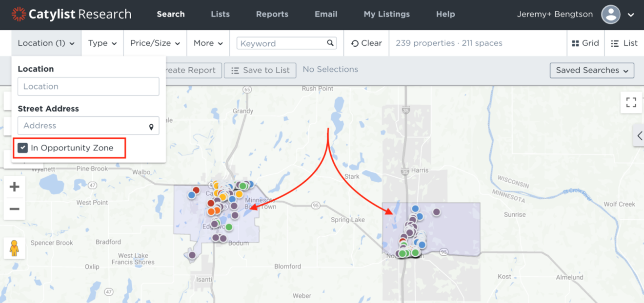Click the keyword search magnifier icon
The height and width of the screenshot is (303, 644).
[x=330, y=43]
